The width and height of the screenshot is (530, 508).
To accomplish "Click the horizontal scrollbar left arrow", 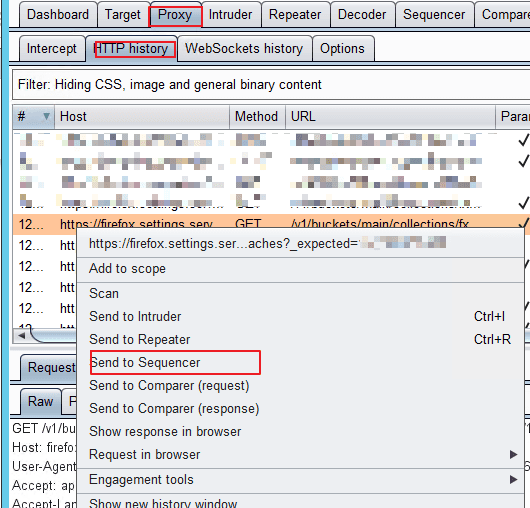I will (x=22, y=336).
